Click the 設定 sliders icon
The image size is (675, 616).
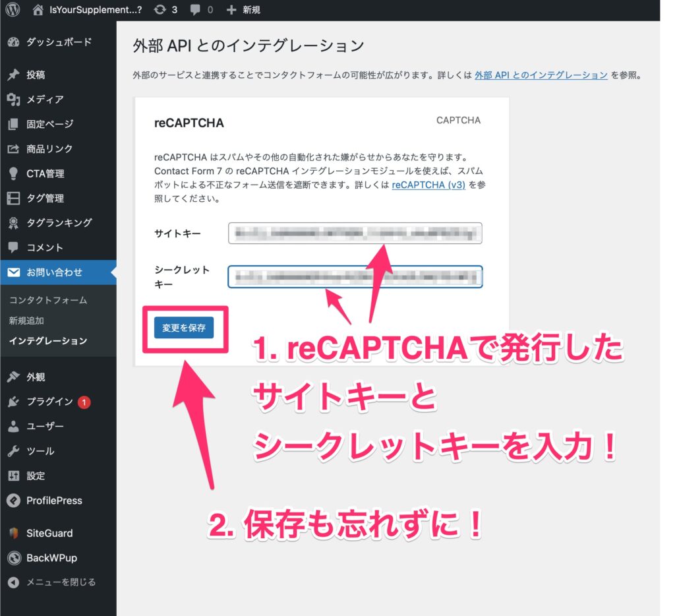coord(13,476)
